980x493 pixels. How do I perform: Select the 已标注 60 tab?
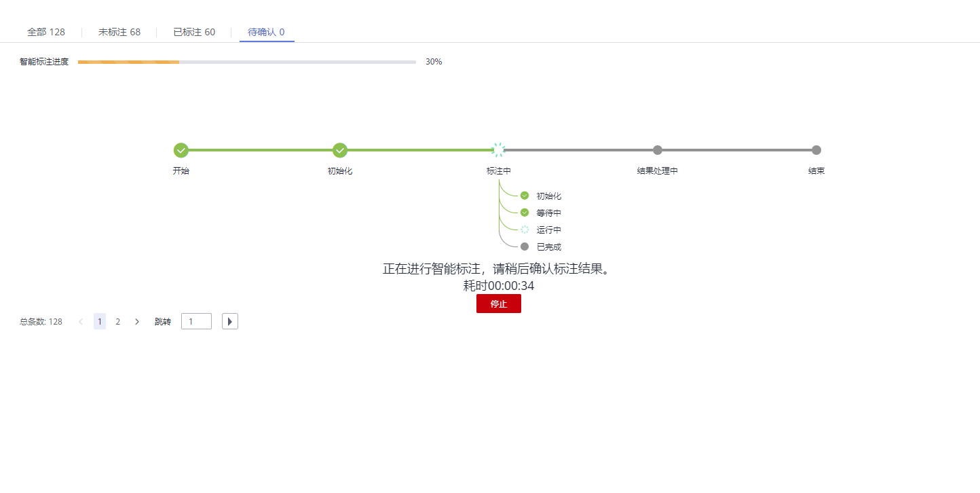click(x=194, y=32)
